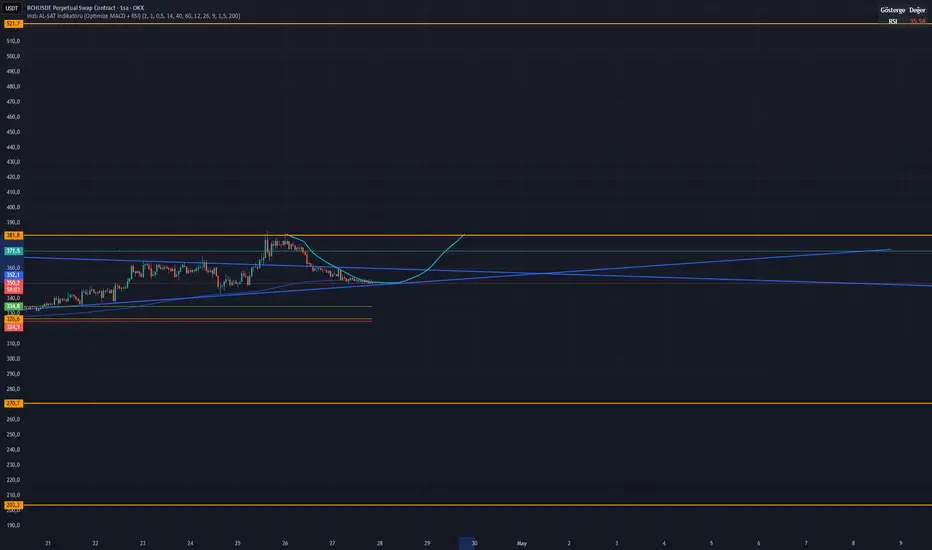This screenshot has width=932, height=550.
Task: Select the RSI row in indicator table
Action: [903, 21]
